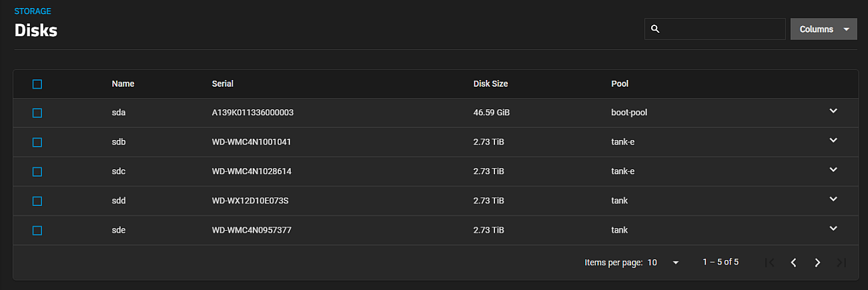Image resolution: width=868 pixels, height=290 pixels.
Task: Go to the previous page arrow
Action: point(793,263)
